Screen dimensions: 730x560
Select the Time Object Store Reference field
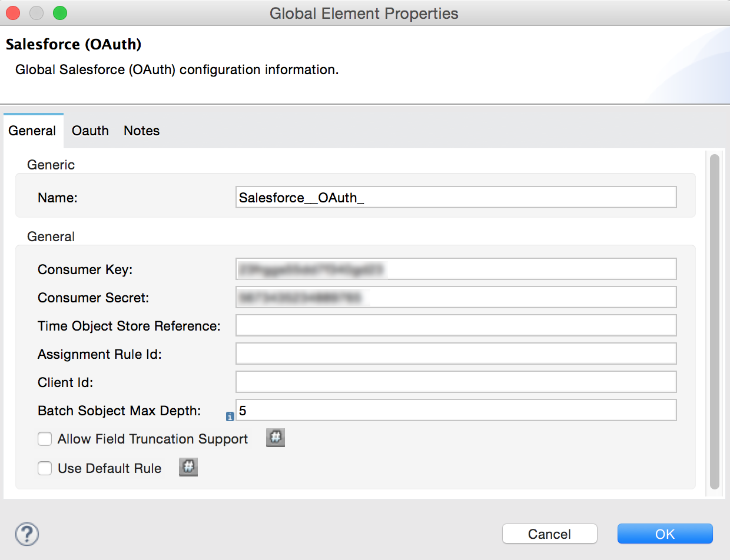(x=456, y=326)
